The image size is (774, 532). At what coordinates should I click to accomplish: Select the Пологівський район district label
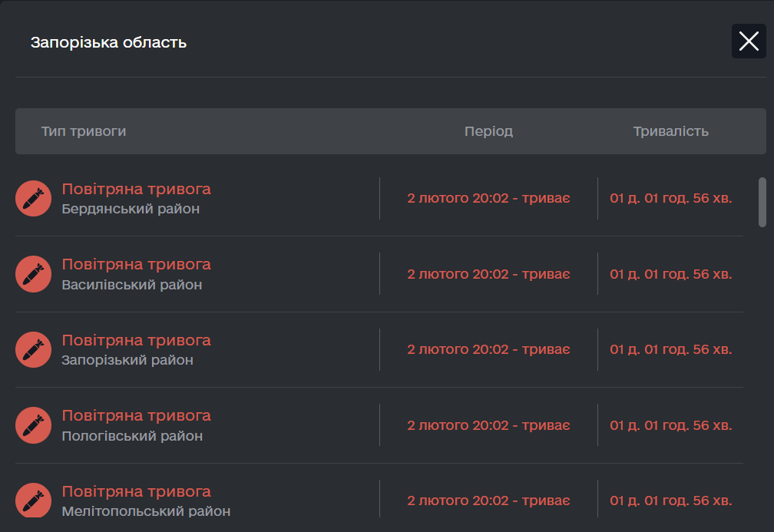point(132,436)
